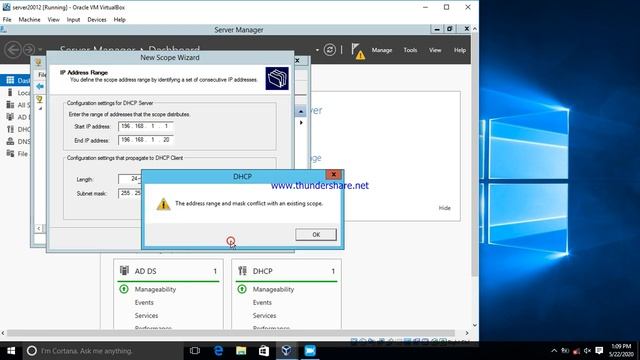Open the VirtualBox Input menu

(x=73, y=20)
